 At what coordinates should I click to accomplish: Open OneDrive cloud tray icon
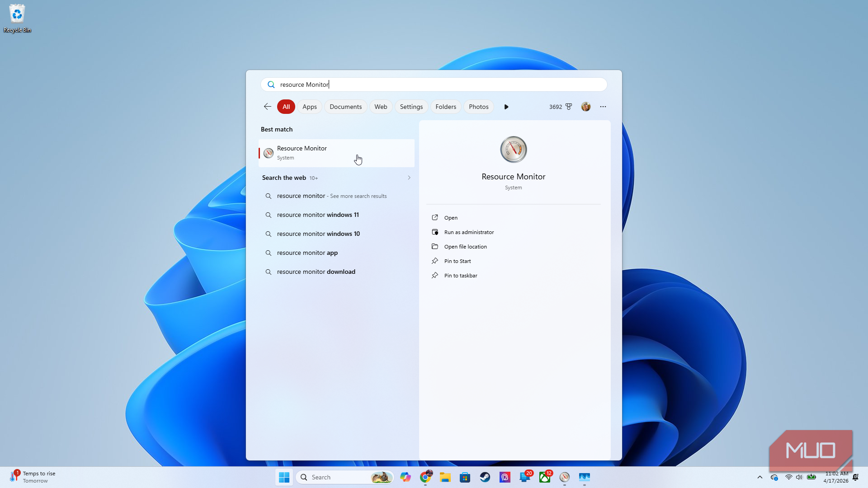[x=774, y=477]
